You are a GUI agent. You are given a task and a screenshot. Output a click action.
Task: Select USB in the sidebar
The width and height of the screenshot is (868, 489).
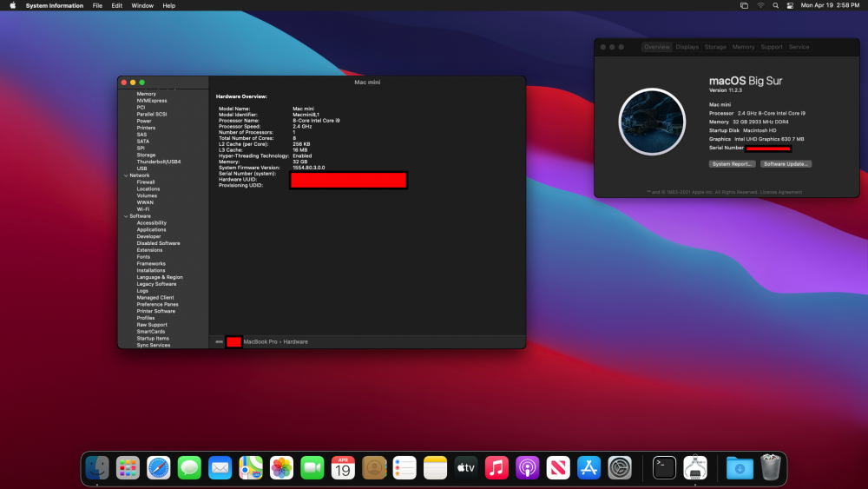(141, 169)
